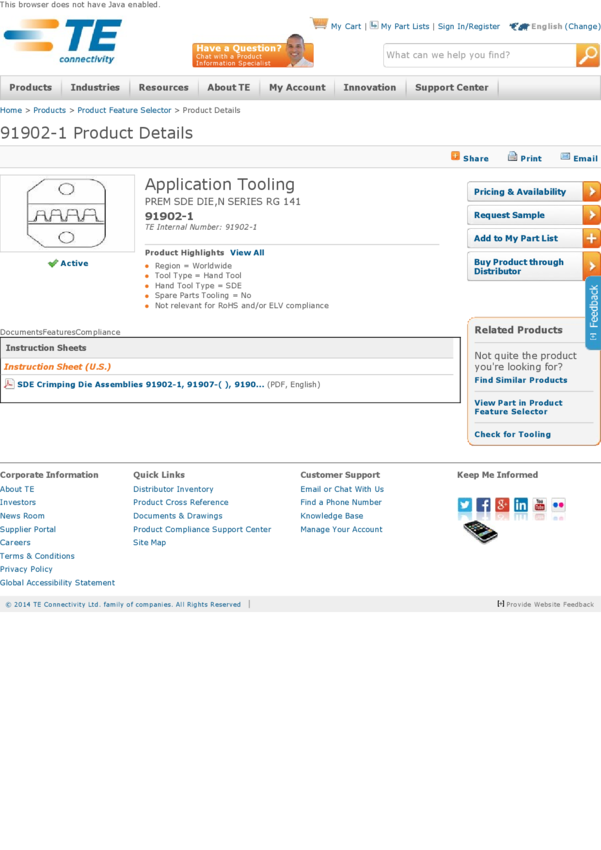The width and height of the screenshot is (601, 850).
Task: Expand View All product highlights
Action: [x=247, y=253]
